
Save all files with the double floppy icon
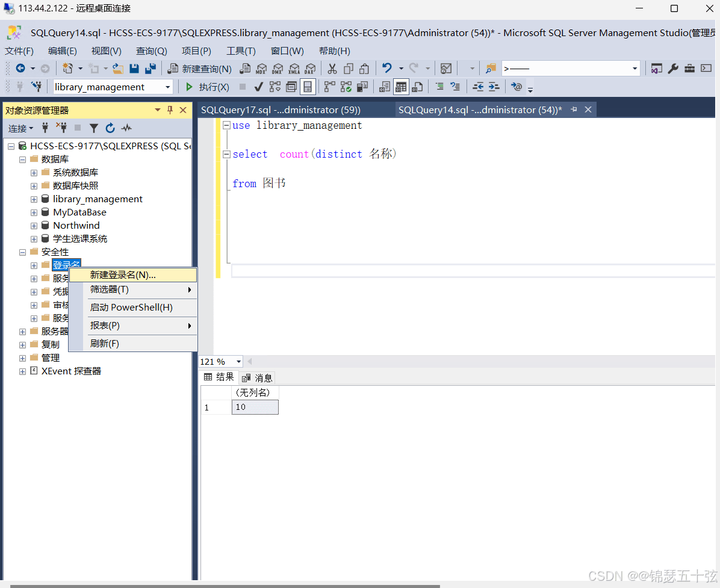point(150,69)
